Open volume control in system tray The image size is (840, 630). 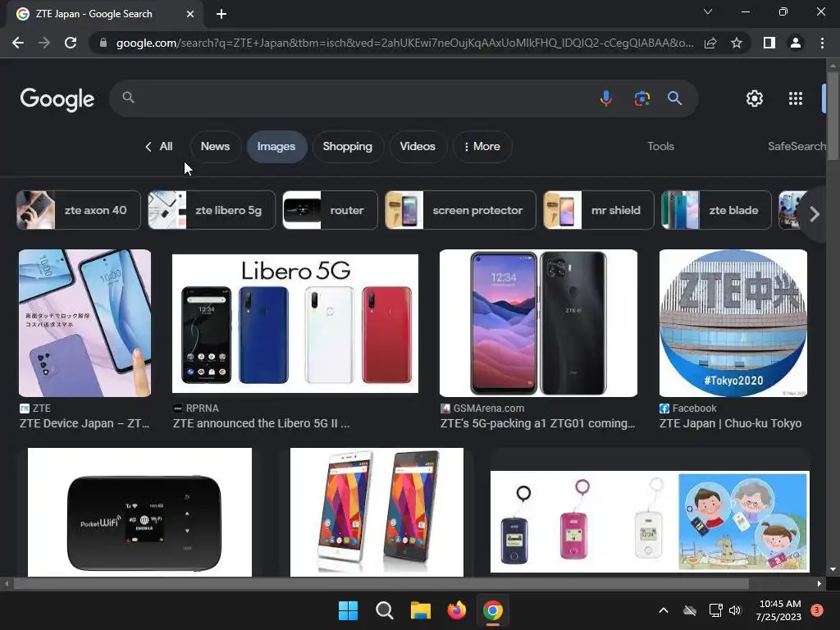pos(735,610)
